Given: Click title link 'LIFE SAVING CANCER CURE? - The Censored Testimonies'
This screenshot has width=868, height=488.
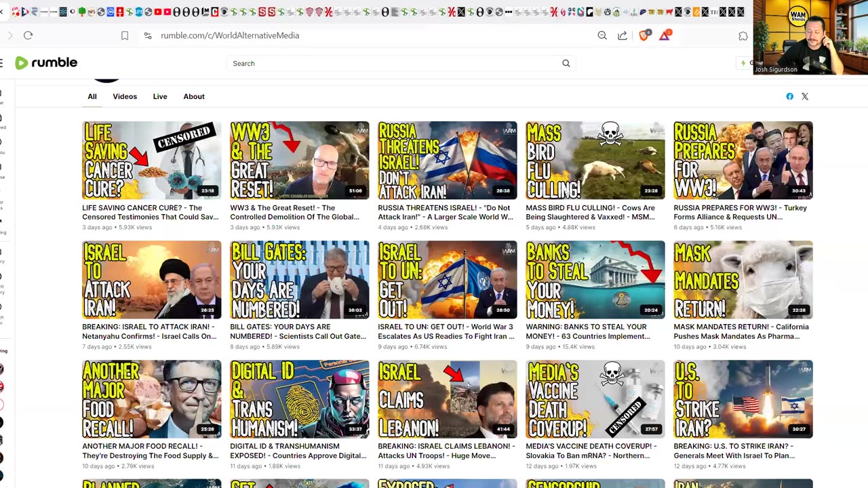Looking at the screenshot, I should coord(151,212).
